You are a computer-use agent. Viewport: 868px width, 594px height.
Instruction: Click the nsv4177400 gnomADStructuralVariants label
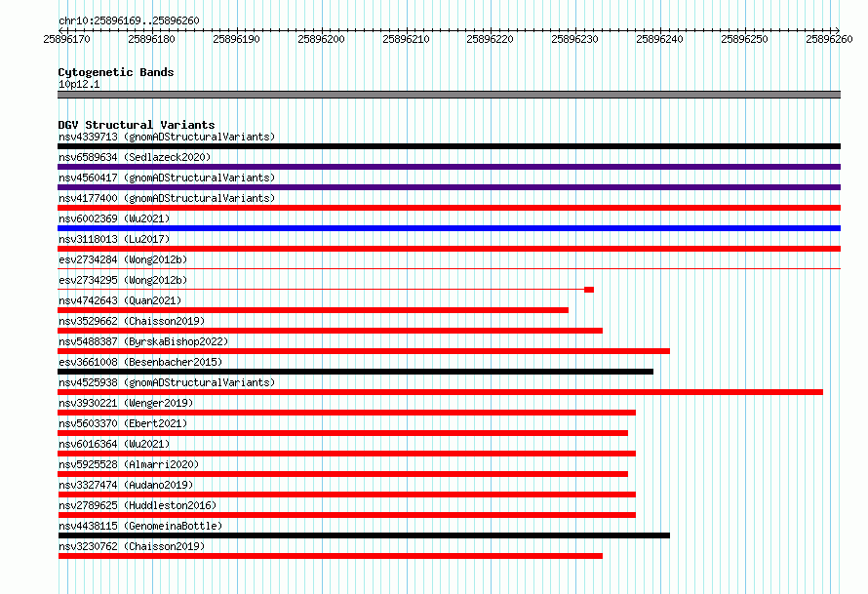167,198
